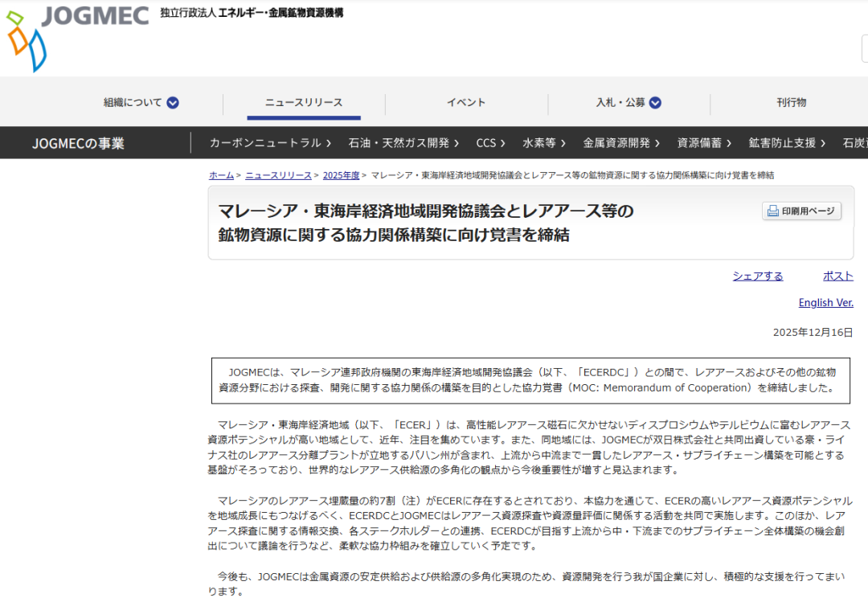Open the 資源備蓄 category

point(704,143)
